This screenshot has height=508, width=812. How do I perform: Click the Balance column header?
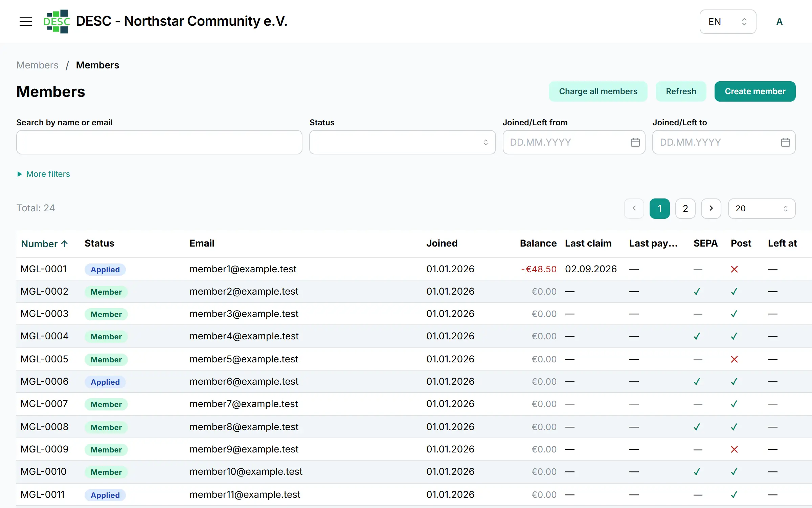pyautogui.click(x=538, y=243)
